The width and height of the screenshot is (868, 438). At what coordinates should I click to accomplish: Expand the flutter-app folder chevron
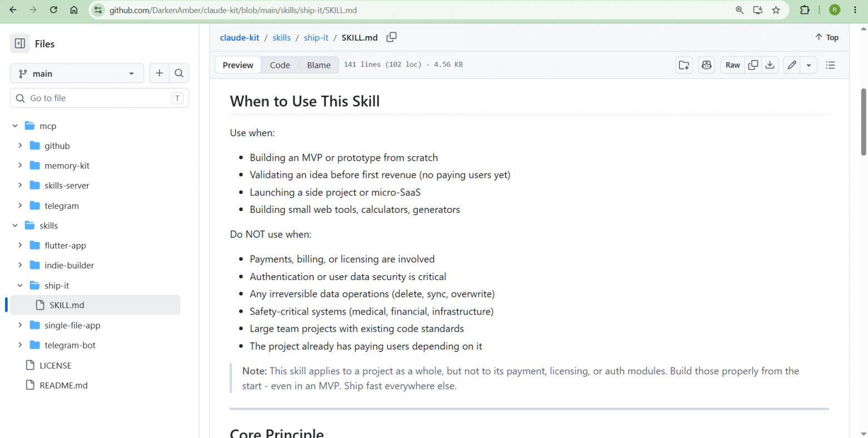[20, 246]
